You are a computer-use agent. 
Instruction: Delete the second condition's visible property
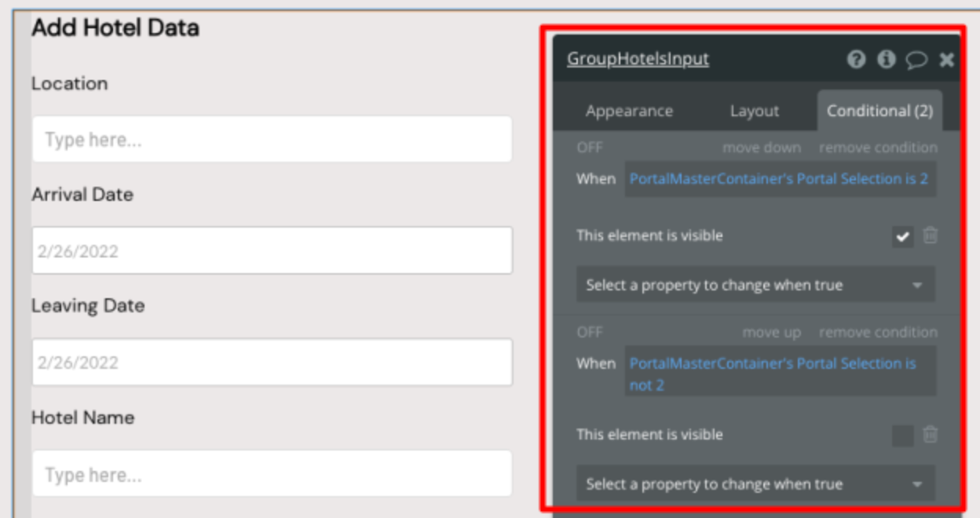click(930, 434)
